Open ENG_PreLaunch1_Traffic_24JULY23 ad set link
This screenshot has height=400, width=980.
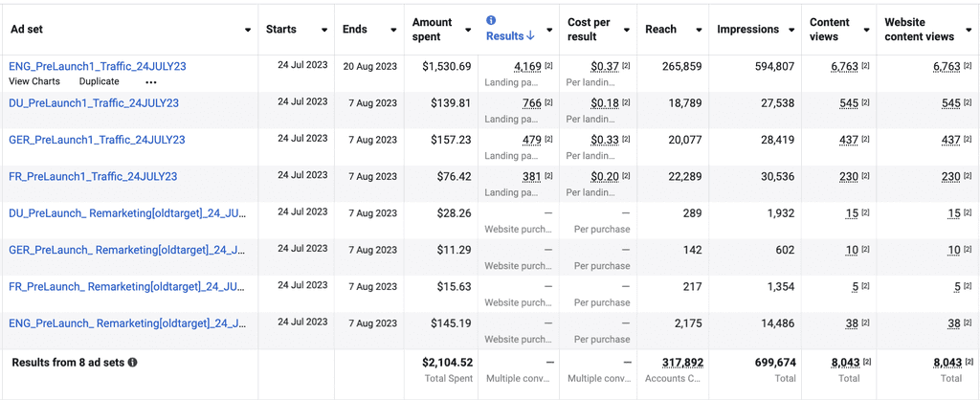[97, 66]
